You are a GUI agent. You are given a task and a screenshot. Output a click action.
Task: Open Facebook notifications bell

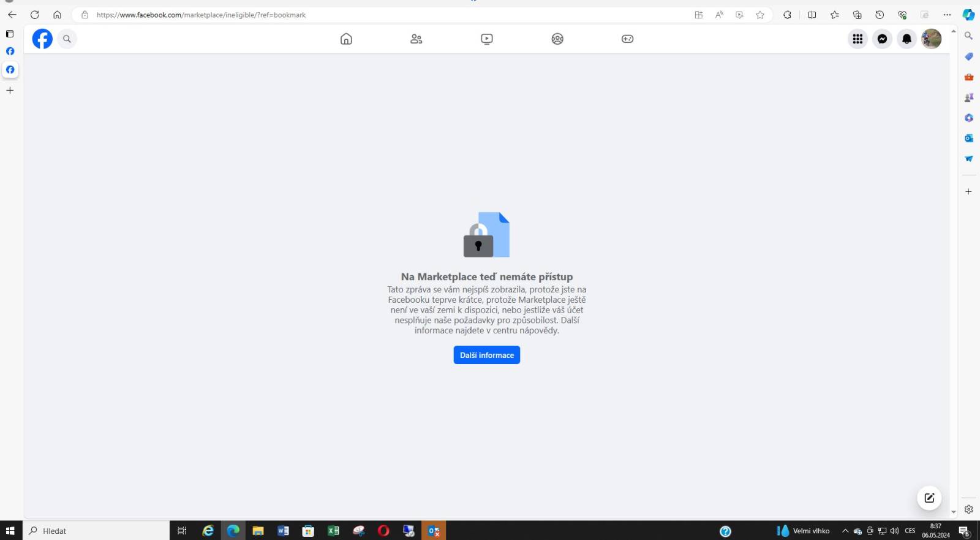point(907,39)
